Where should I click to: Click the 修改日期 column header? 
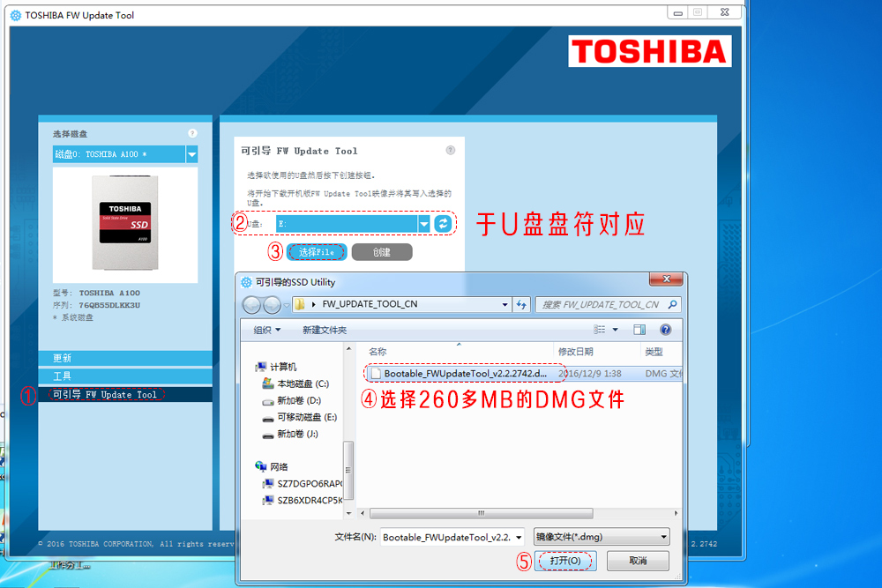point(575,352)
